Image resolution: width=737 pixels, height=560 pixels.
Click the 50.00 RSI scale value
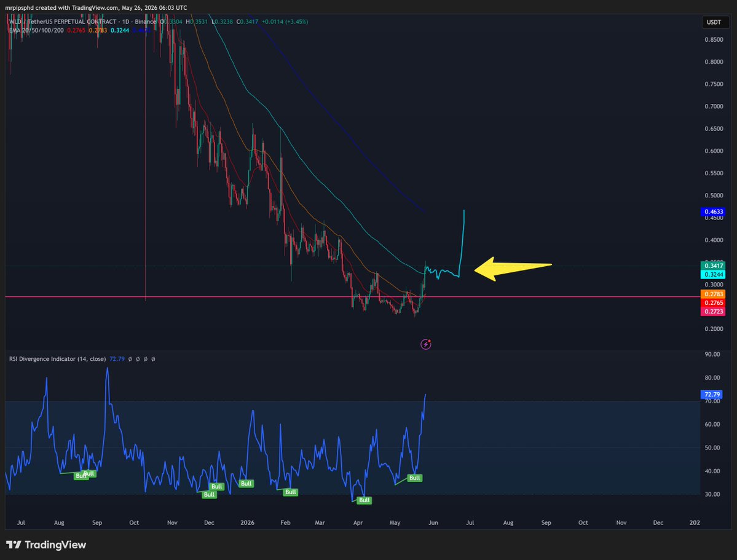712,448
